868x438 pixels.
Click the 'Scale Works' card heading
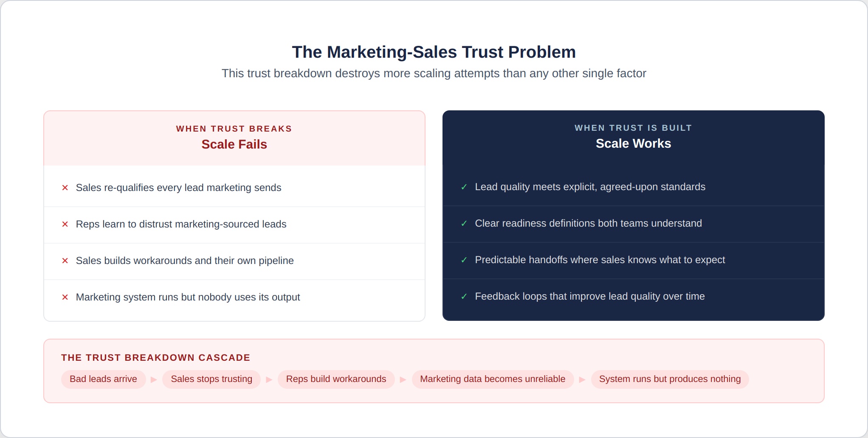633,143
